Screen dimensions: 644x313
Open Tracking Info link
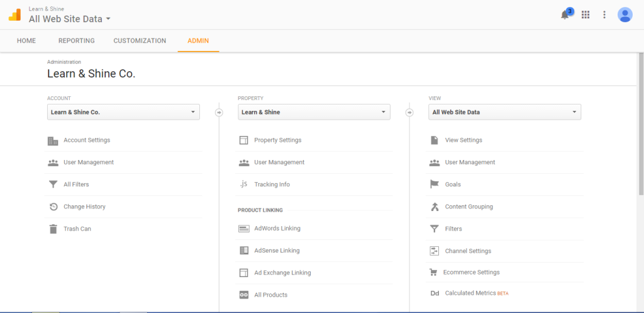272,185
